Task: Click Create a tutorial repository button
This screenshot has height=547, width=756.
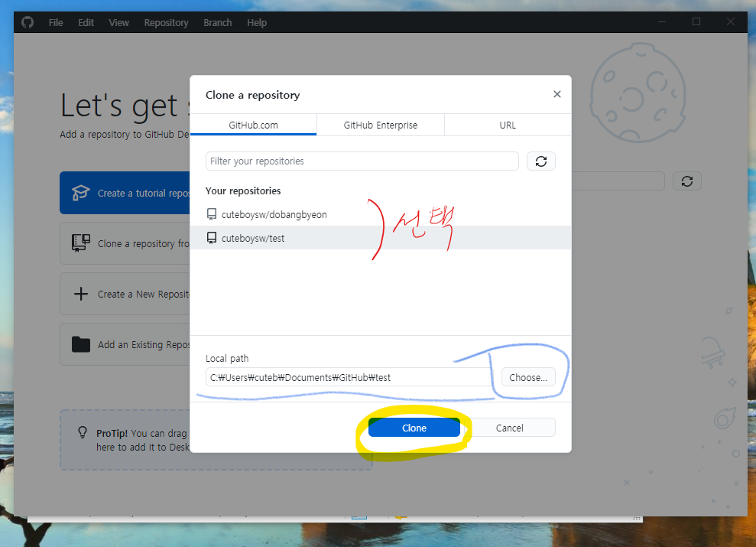Action: pos(125,193)
